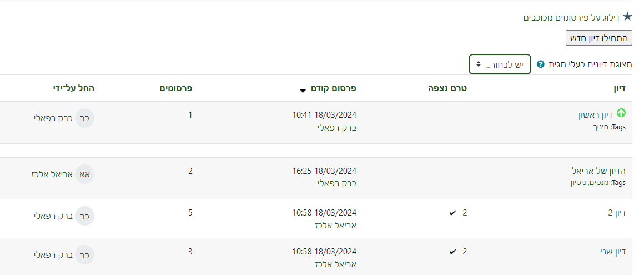Click the green pinned icon on דיון ראשון
This screenshot has height=275, width=644.
pyautogui.click(x=621, y=113)
